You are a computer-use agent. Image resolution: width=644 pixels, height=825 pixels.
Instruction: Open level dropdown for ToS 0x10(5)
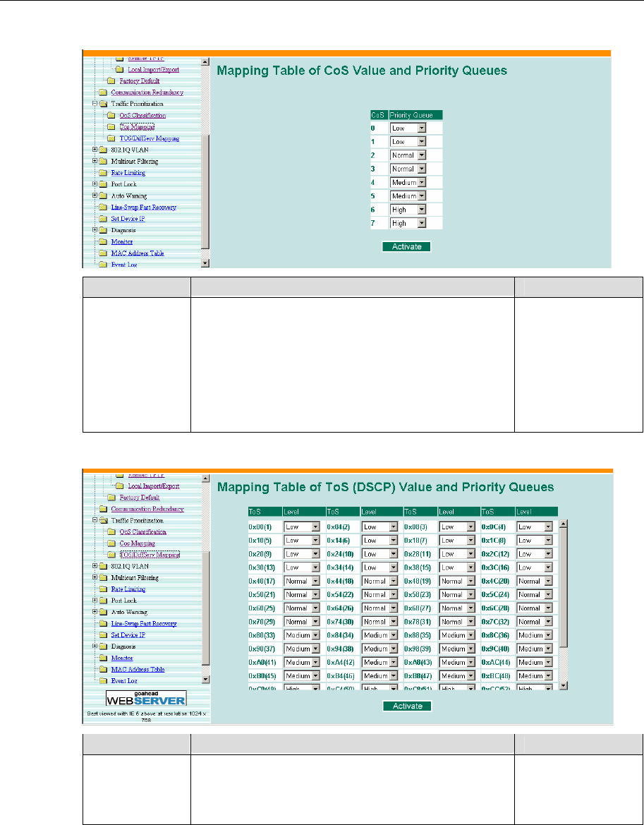(302, 541)
